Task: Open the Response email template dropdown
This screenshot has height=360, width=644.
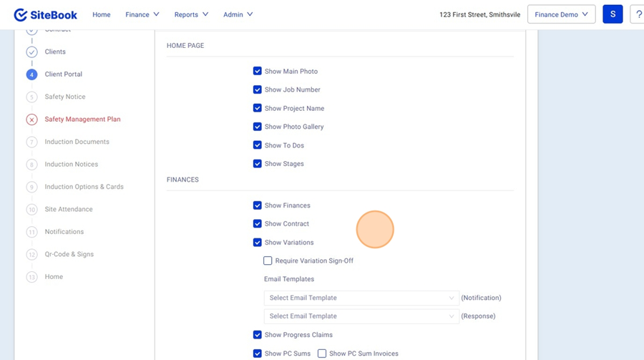Action: pyautogui.click(x=361, y=316)
